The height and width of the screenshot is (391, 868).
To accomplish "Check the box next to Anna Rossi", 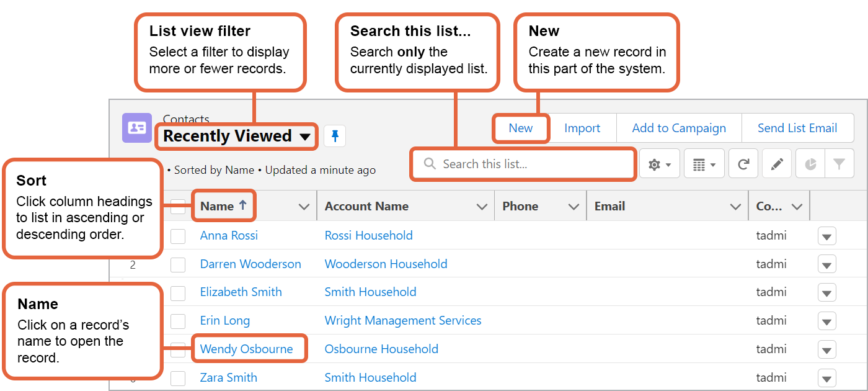I will pos(178,236).
